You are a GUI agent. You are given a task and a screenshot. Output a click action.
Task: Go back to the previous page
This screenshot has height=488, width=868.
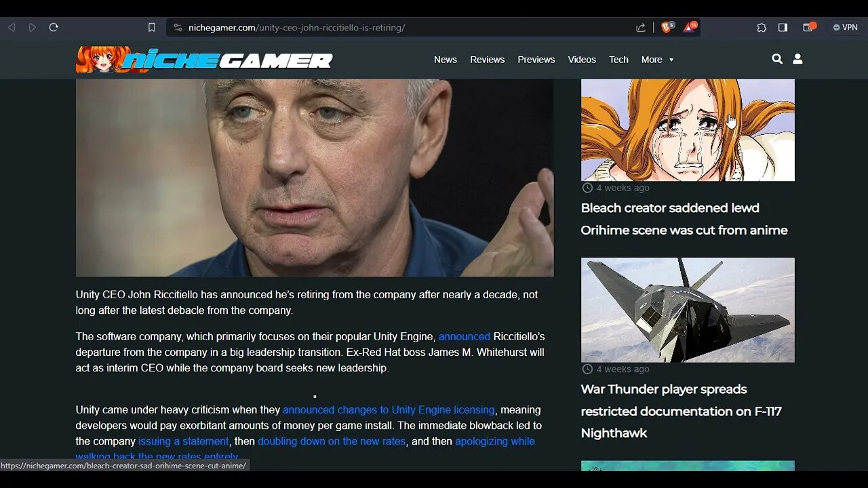click(12, 28)
